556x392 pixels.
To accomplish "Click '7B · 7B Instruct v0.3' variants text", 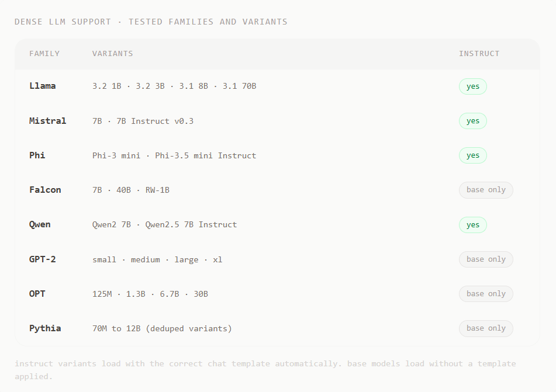I will click(x=143, y=121).
